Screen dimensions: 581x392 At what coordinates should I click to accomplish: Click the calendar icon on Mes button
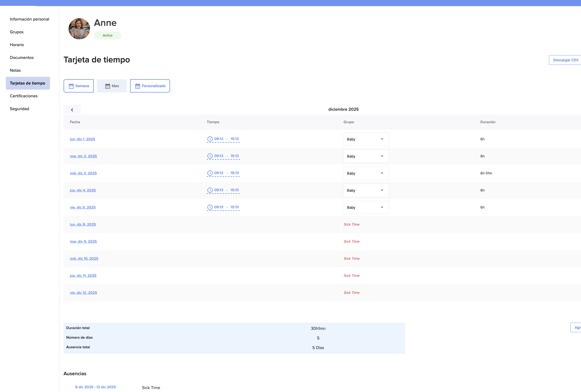click(107, 86)
